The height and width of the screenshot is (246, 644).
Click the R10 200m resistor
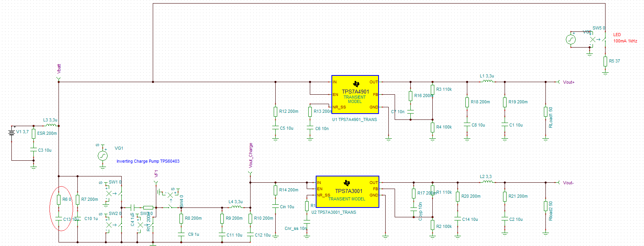(251, 218)
